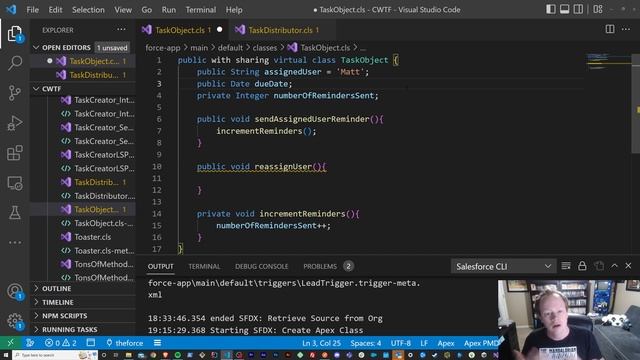Viewport: 640px width, 360px height.
Task: Click UTF-8 encoding in status bar
Action: pyautogui.click(x=401, y=343)
